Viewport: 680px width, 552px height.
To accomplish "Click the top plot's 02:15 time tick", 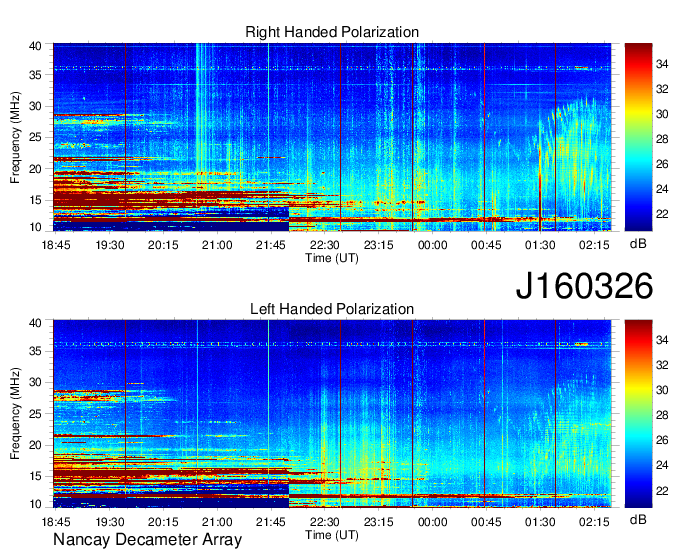I will pos(594,245).
